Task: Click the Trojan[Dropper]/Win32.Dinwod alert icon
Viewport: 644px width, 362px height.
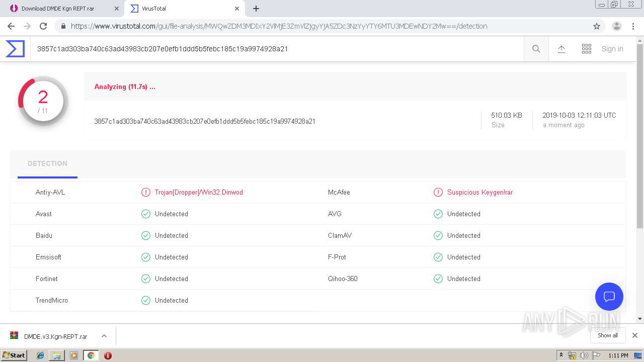Action: click(146, 193)
